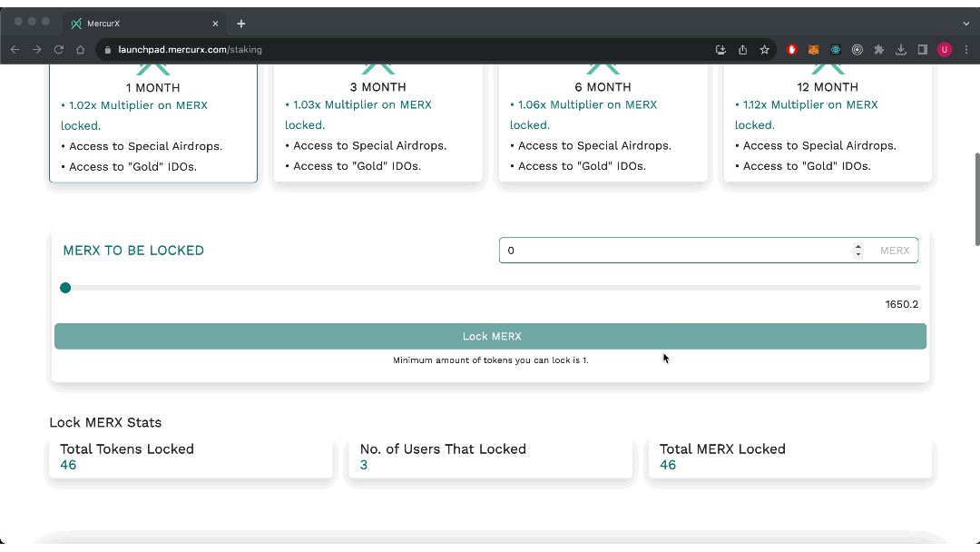Image resolution: width=980 pixels, height=552 pixels.
Task: Click the maximum balance value 1650.2
Action: 902,304
